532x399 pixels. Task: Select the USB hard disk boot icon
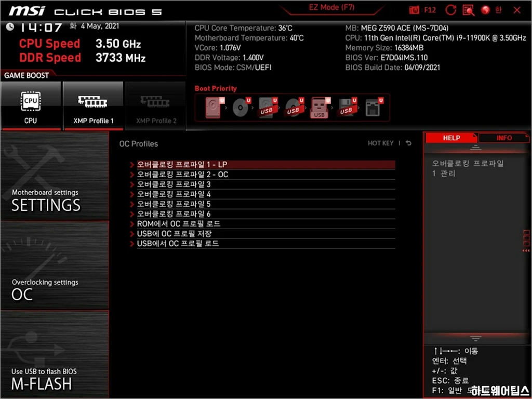click(268, 108)
